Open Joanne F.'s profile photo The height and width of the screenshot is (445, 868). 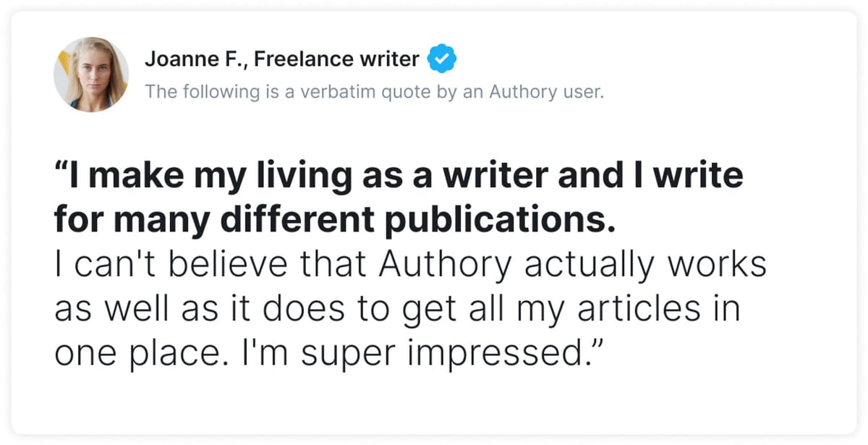pyautogui.click(x=91, y=74)
